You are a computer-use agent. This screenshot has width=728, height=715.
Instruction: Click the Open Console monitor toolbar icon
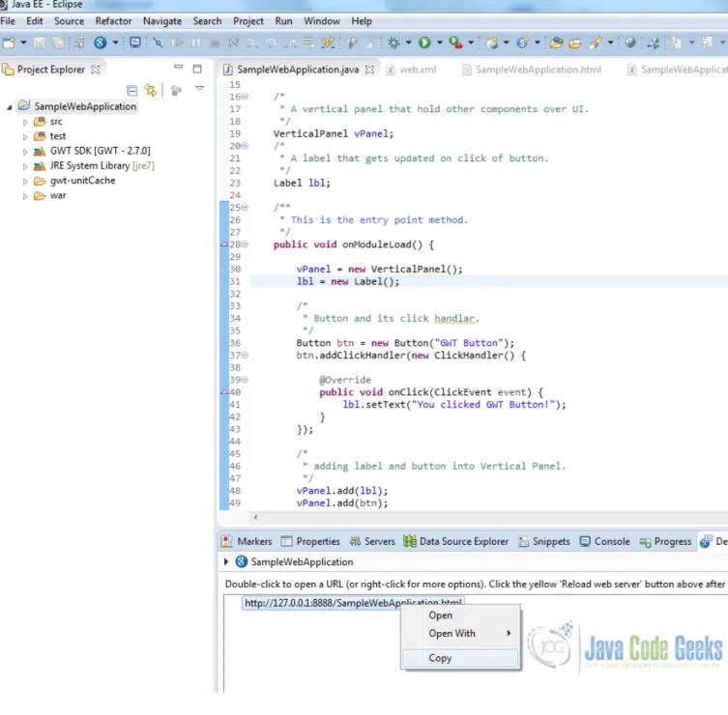(x=135, y=43)
